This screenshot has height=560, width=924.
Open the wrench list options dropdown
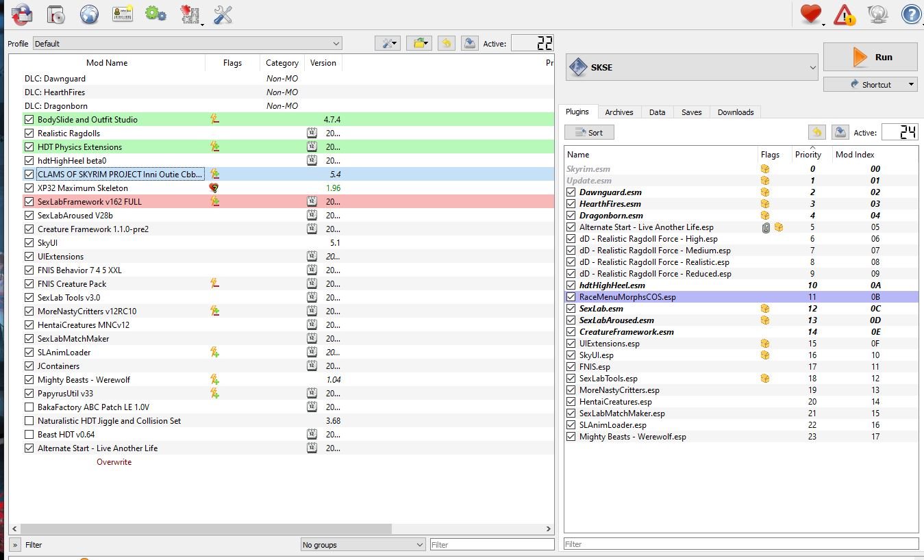pyautogui.click(x=388, y=43)
